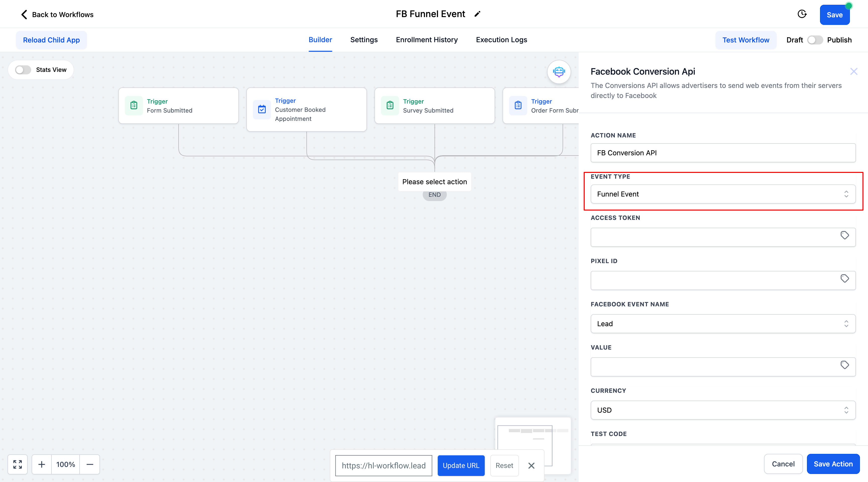Open the AI assistant bot icon

pos(559,72)
